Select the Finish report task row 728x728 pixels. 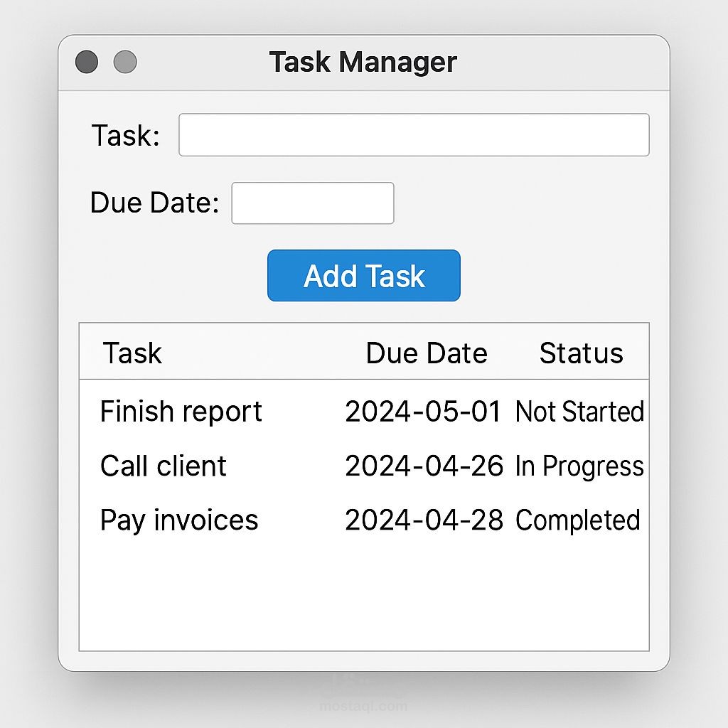click(x=181, y=411)
